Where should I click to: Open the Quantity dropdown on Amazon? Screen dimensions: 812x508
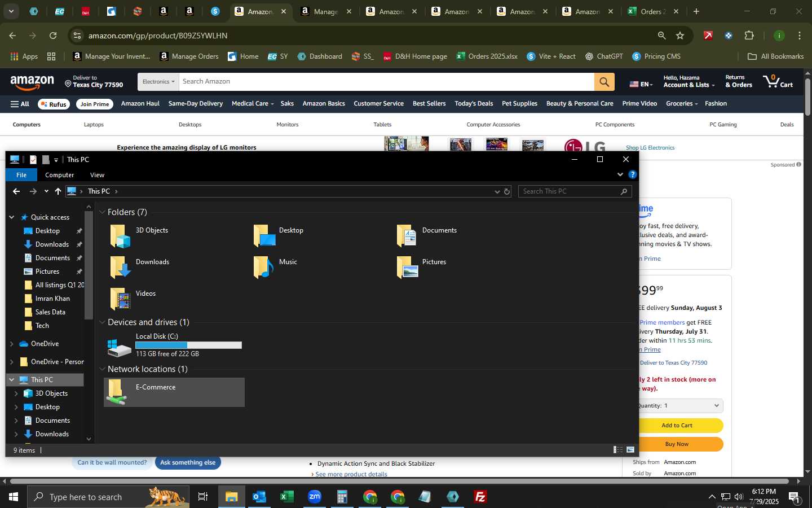pos(679,405)
